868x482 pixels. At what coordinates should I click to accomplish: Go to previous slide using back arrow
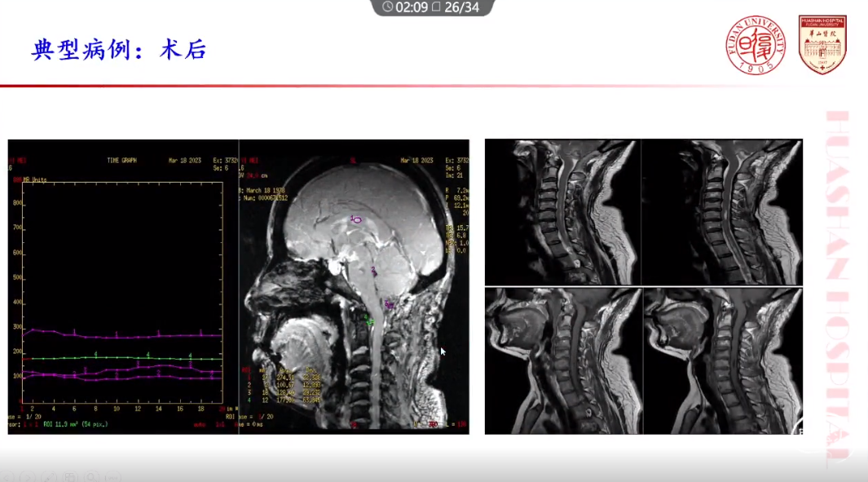point(8,476)
